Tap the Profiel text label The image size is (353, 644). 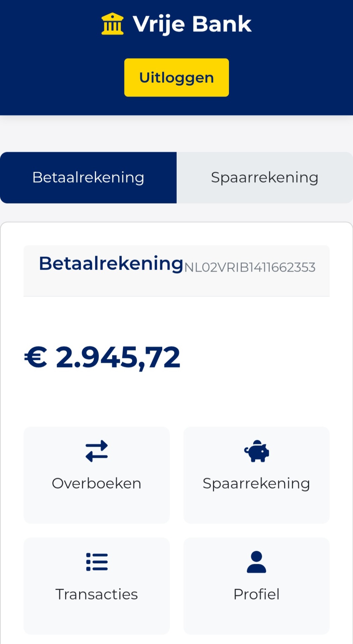256,594
